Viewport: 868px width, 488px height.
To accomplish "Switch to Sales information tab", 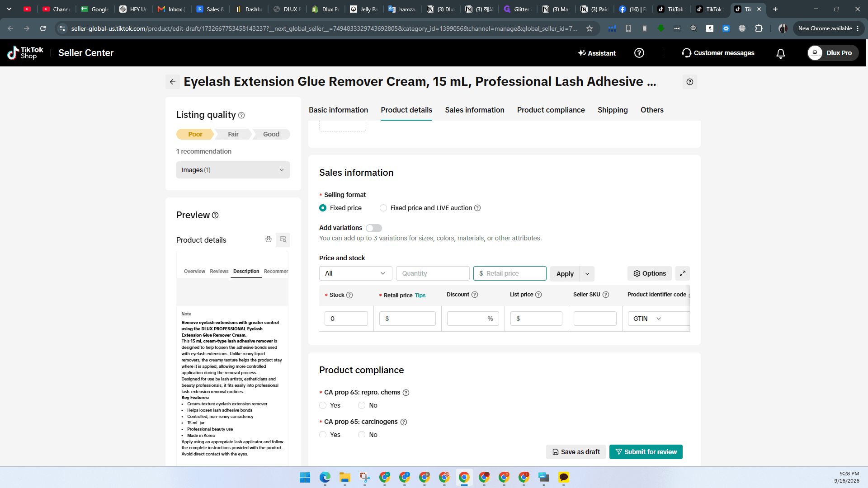I will [x=475, y=110].
